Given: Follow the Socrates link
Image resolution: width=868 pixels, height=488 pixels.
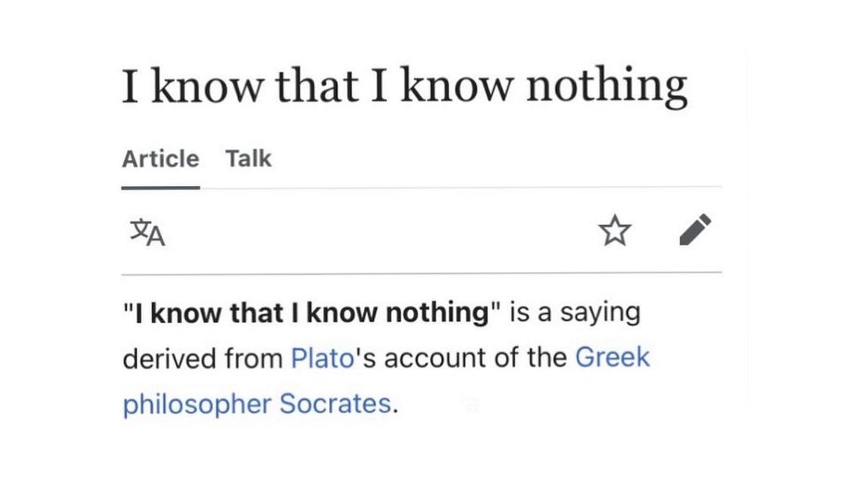Looking at the screenshot, I should pos(335,403).
